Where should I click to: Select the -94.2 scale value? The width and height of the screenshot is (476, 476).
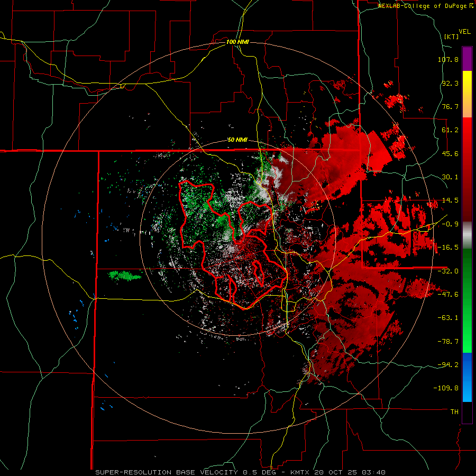448,365
